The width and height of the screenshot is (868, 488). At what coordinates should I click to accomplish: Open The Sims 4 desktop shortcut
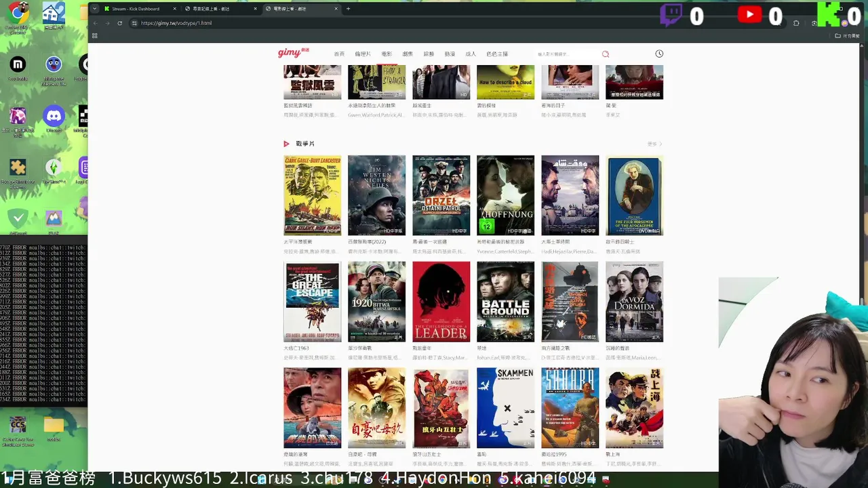pos(54,167)
